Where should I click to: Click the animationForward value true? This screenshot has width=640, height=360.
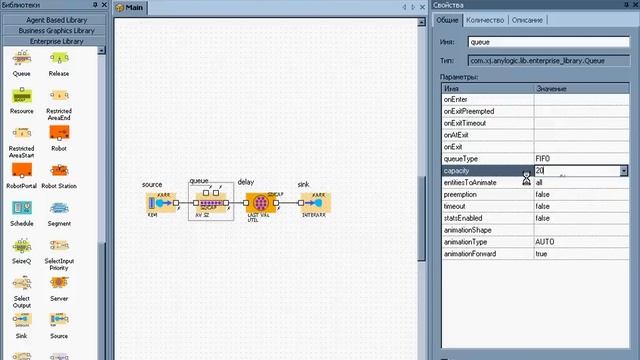pyautogui.click(x=582, y=253)
